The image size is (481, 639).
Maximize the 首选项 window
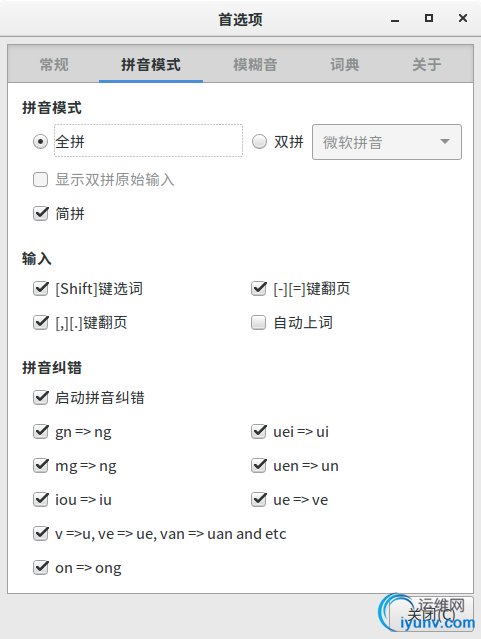coord(428,18)
